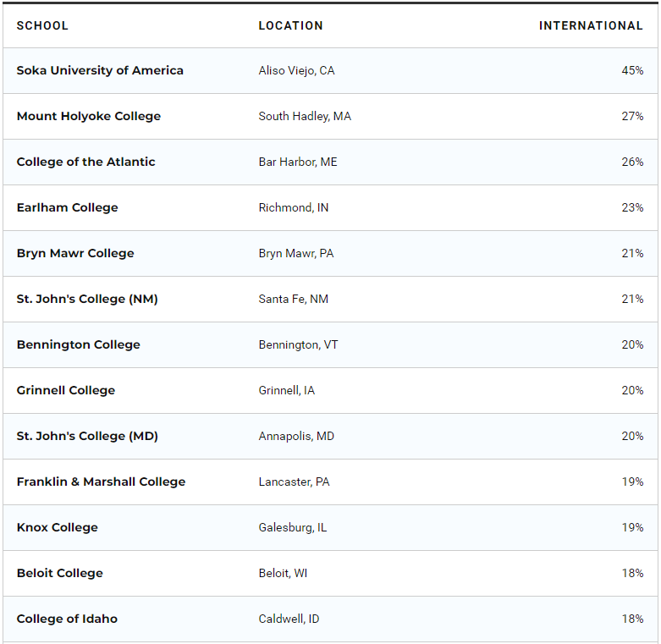Click the SCHOOL column header
Image resolution: width=661 pixels, height=644 pixels.
42,25
